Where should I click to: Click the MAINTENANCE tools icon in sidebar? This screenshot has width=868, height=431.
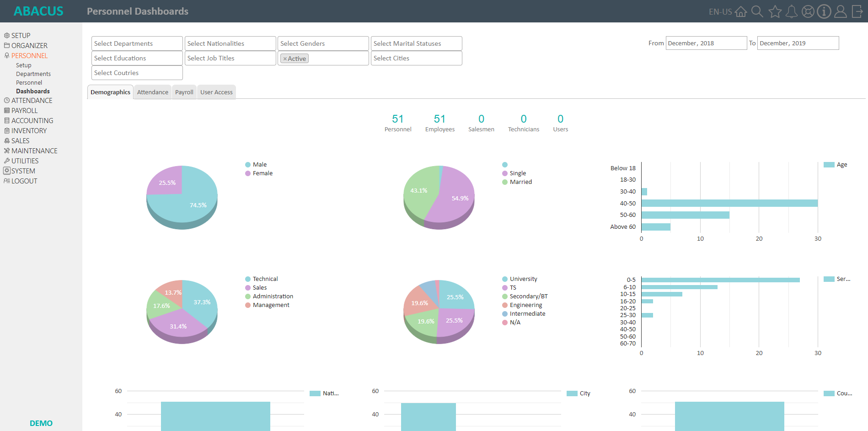[7, 151]
